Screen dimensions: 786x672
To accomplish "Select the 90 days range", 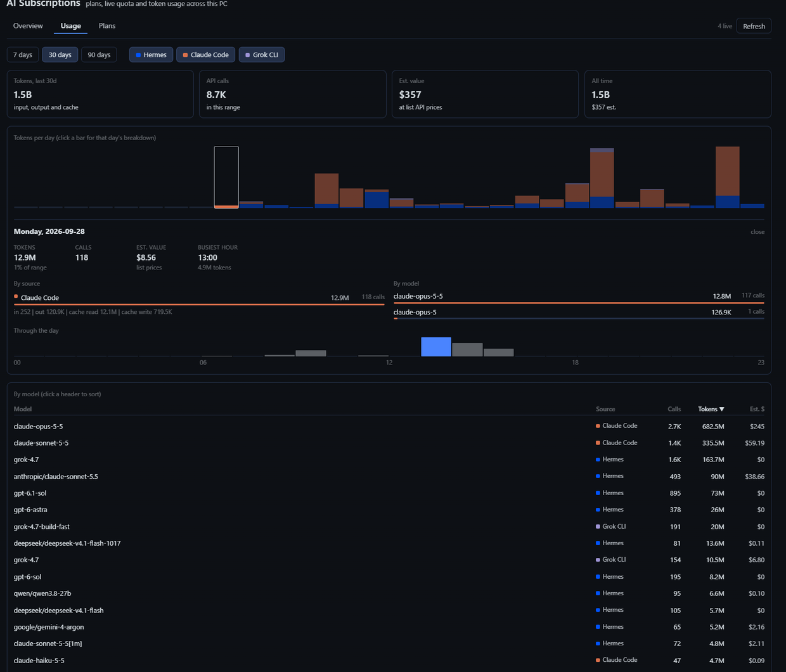I will 99,55.
